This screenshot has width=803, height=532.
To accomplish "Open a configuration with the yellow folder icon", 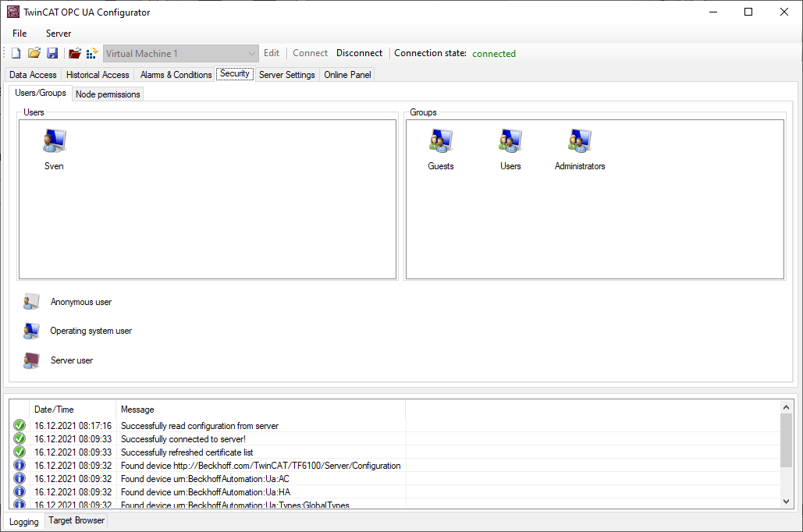I will [x=34, y=53].
